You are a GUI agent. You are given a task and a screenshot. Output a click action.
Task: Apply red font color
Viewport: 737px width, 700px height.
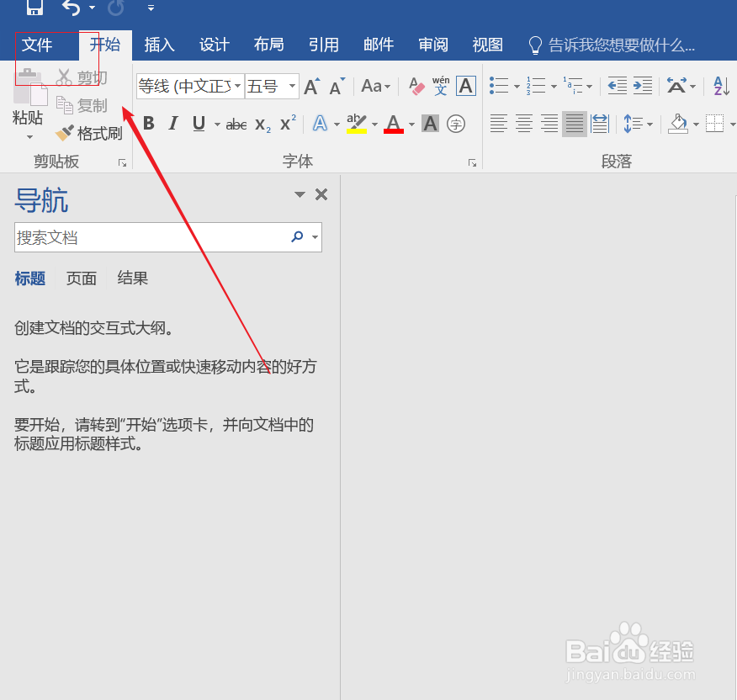[394, 124]
